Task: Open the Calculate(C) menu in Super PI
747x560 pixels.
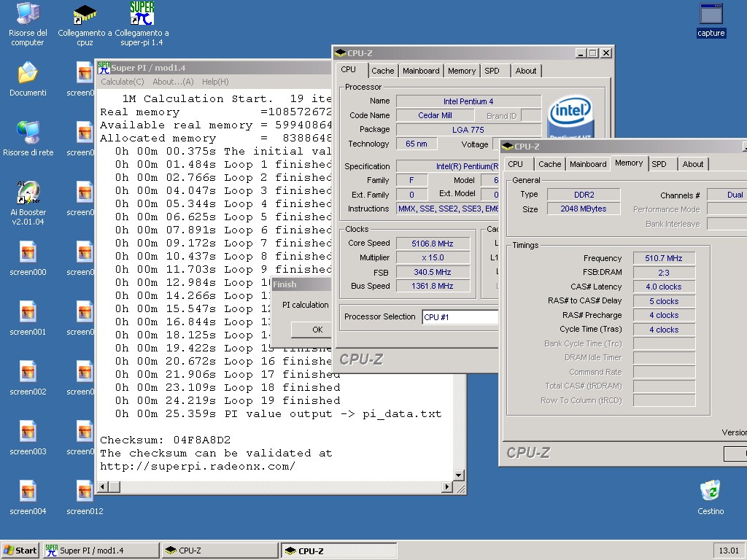Action: tap(123, 82)
